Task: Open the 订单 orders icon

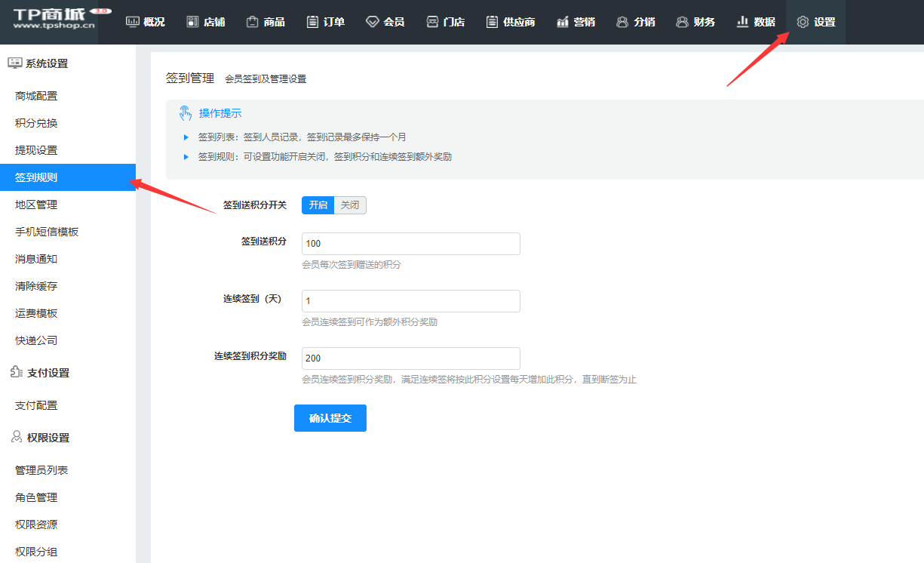Action: (312, 22)
